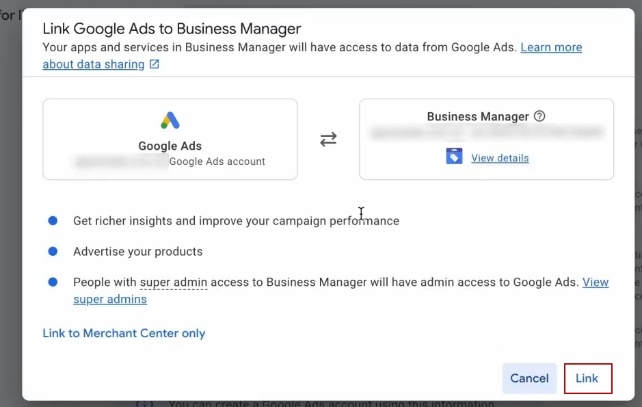Viewport: 642px width, 407px height.
Task: Open 'Learn more about data sharing' link
Action: click(x=551, y=48)
